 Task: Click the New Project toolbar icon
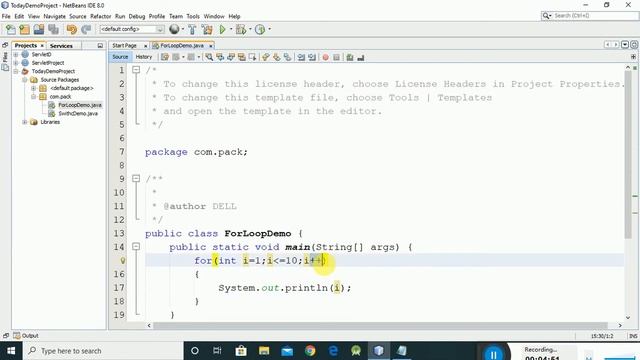(24, 29)
